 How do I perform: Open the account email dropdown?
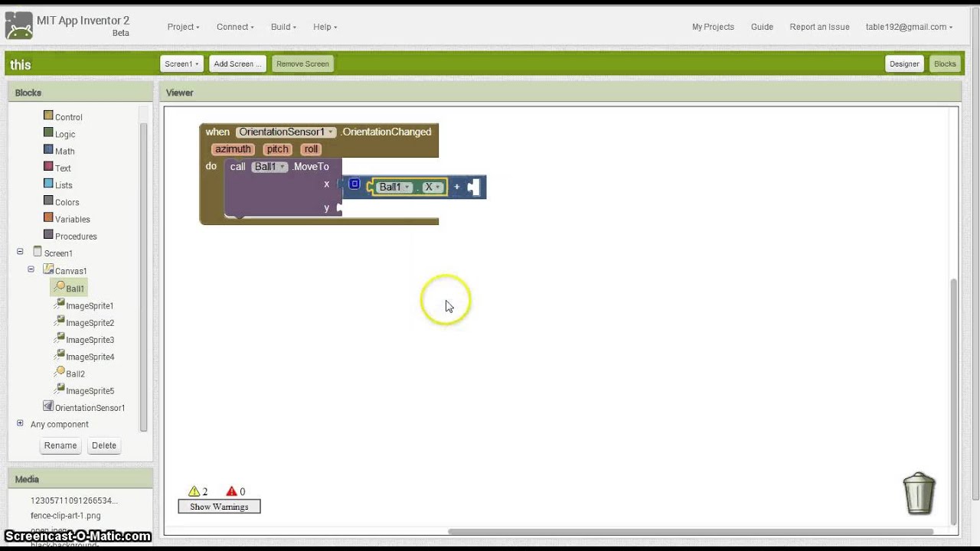(909, 27)
